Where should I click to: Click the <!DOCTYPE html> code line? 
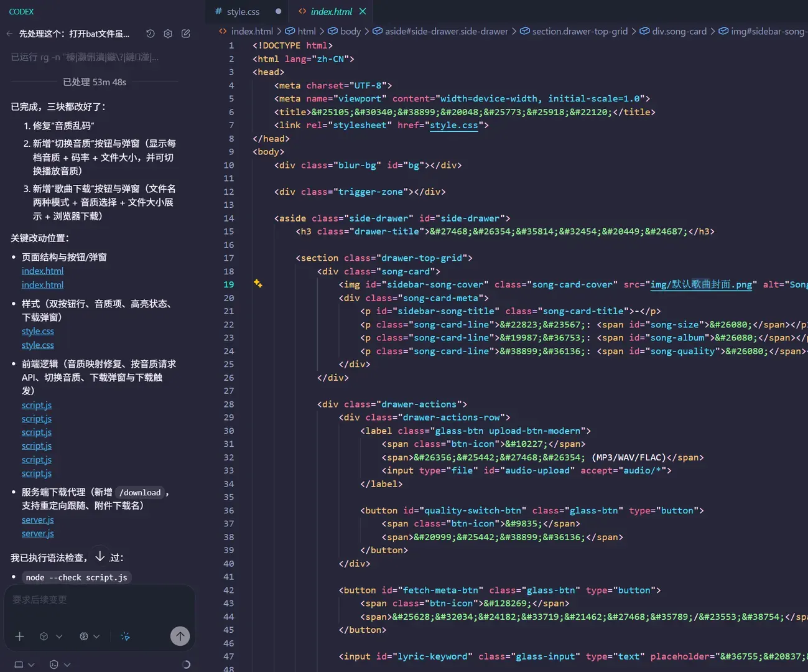[x=292, y=45]
